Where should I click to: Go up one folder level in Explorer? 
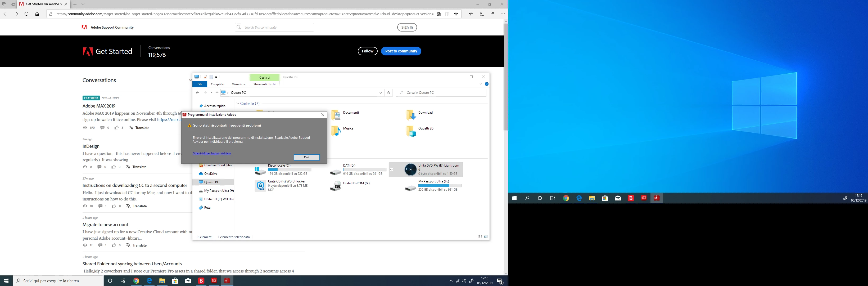(x=217, y=93)
